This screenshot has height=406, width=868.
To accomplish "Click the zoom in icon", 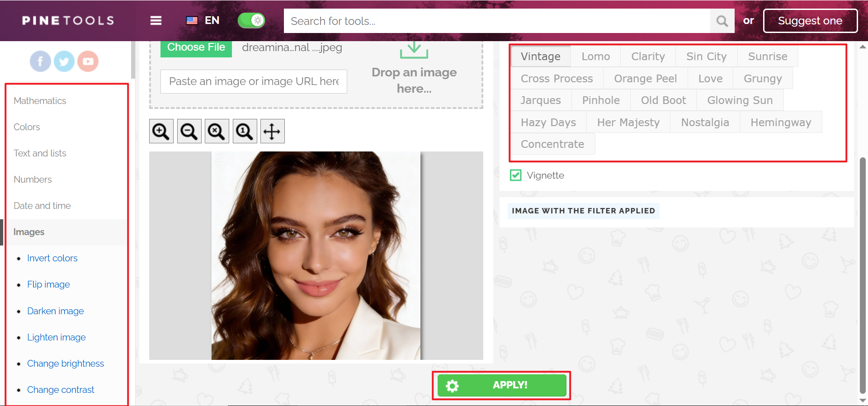I will click(161, 132).
